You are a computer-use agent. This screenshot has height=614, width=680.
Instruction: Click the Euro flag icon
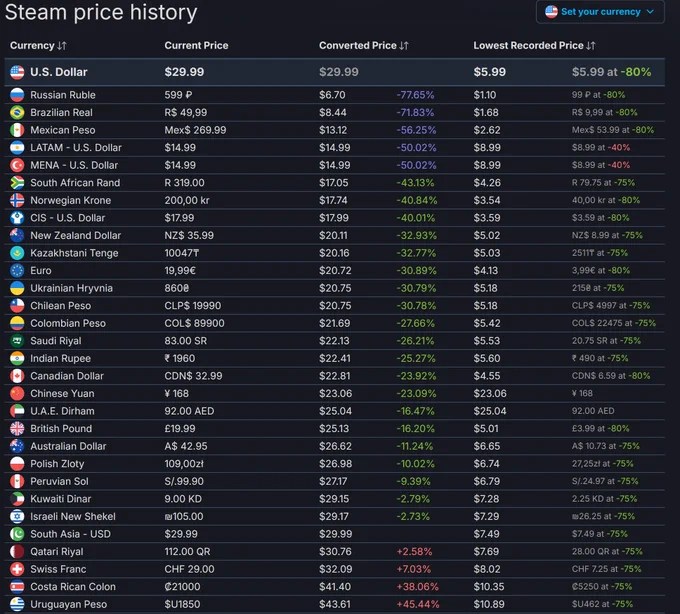[17, 271]
